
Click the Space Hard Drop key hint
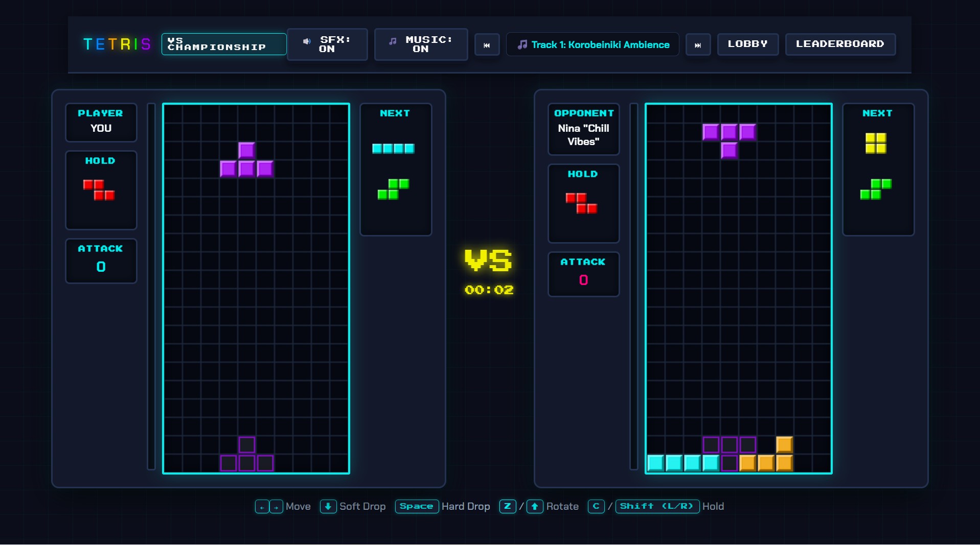417,507
